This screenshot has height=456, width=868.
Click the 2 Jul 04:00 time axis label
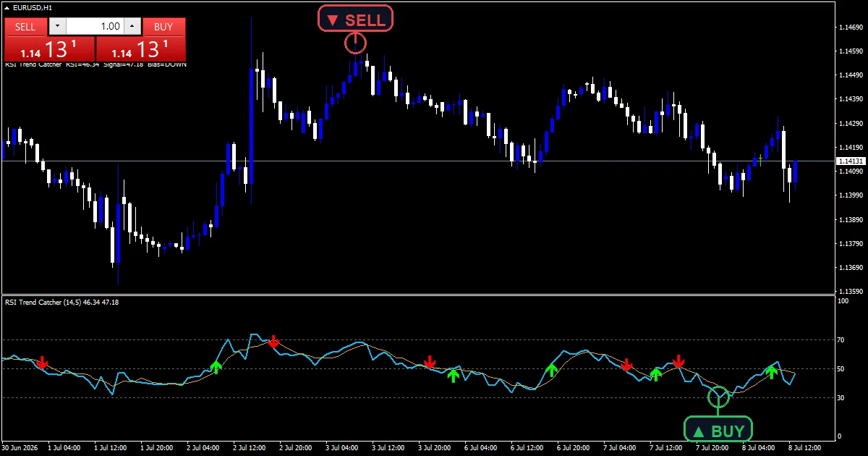(202, 449)
